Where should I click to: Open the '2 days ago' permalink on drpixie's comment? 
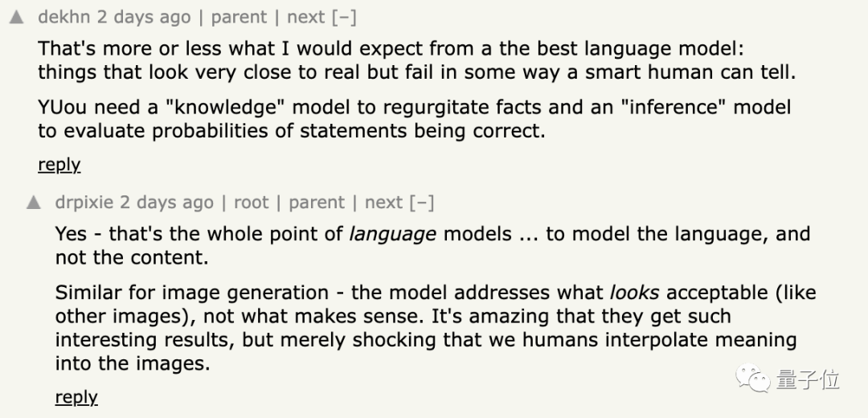click(x=168, y=203)
